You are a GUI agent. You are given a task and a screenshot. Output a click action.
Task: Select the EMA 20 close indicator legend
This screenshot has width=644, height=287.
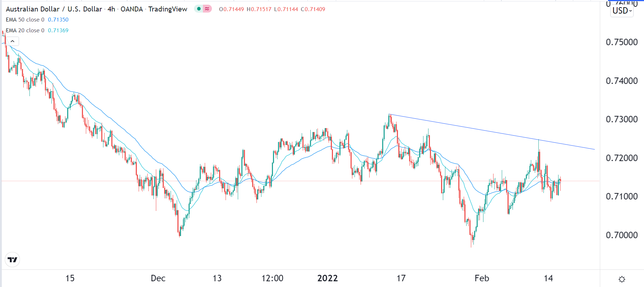[25, 30]
